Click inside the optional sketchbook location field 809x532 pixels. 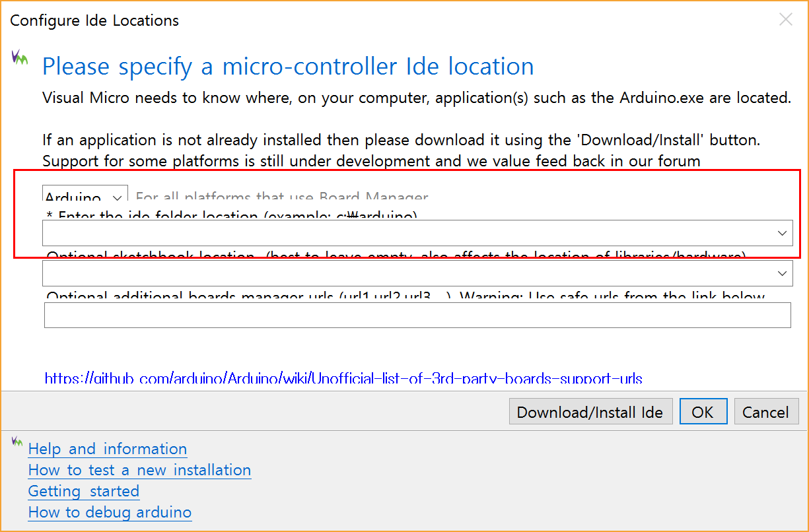pos(409,273)
